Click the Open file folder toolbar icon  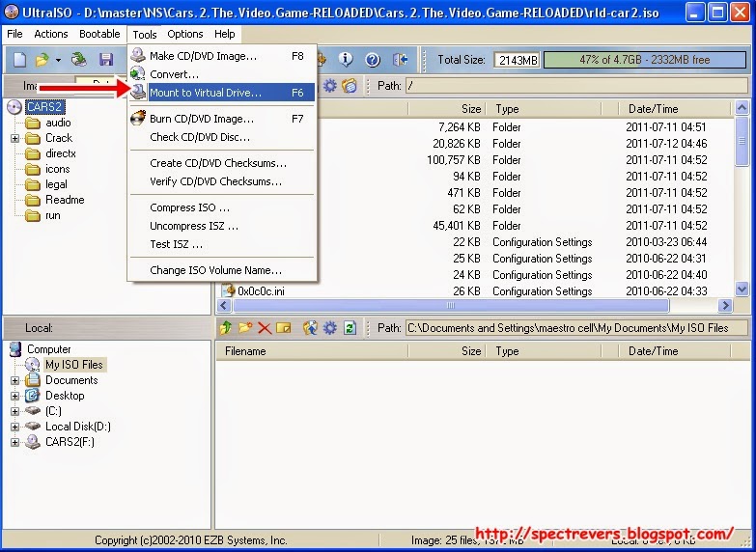click(42, 59)
